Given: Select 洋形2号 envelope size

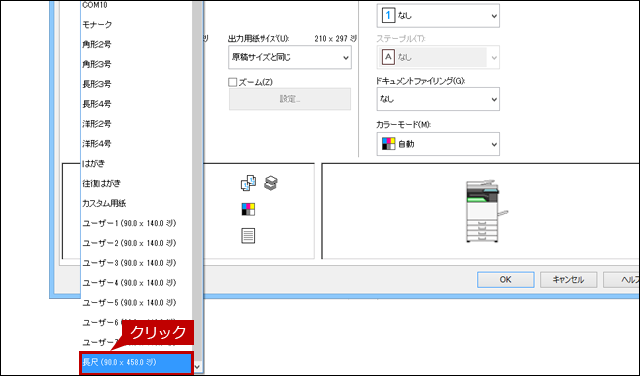Looking at the screenshot, I should 136,124.
